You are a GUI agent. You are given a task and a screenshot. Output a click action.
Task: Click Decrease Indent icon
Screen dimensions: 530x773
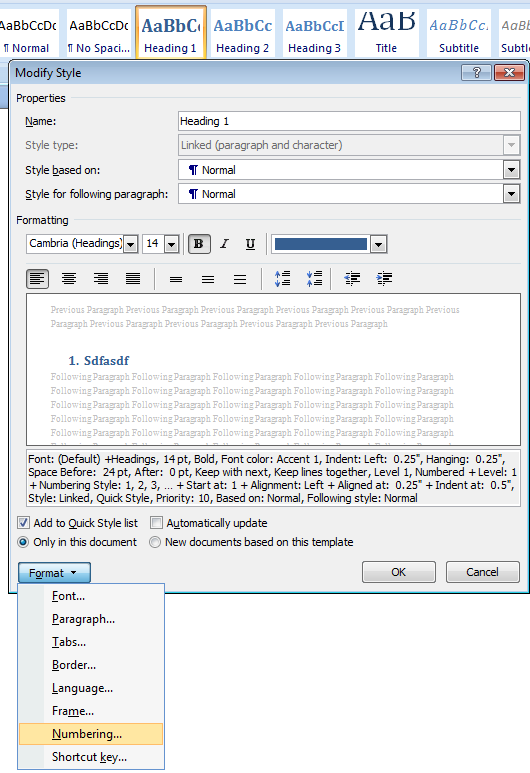coord(352,279)
